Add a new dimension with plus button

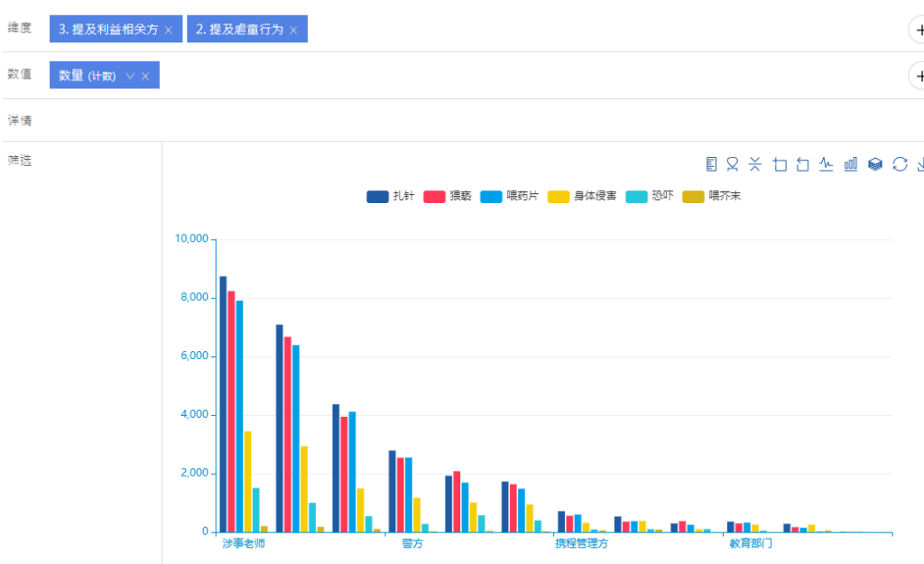click(x=918, y=30)
